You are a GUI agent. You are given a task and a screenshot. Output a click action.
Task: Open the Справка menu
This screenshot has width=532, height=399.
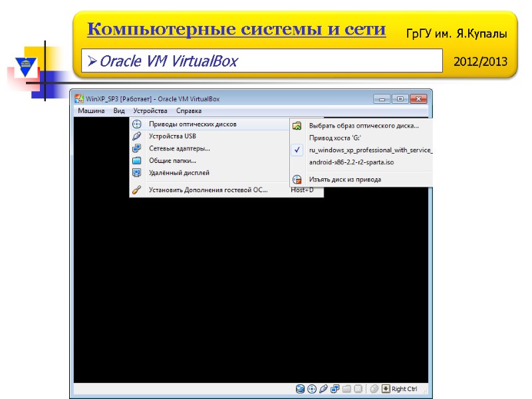pyautogui.click(x=189, y=110)
